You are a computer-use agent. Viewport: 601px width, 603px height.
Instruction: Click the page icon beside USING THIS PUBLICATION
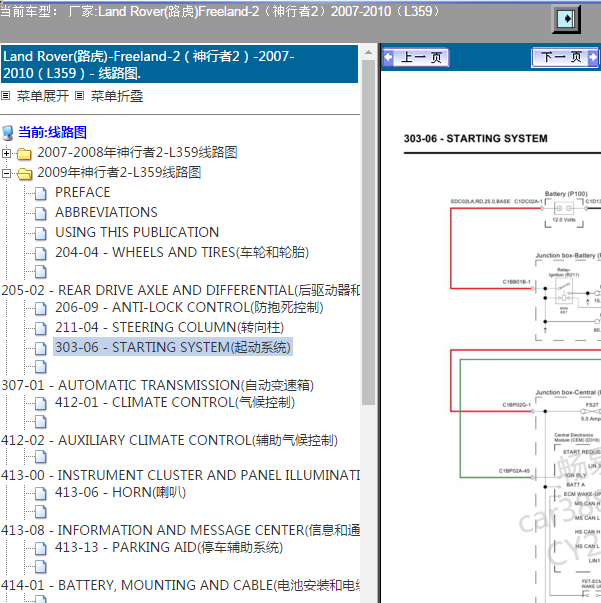tap(40, 234)
